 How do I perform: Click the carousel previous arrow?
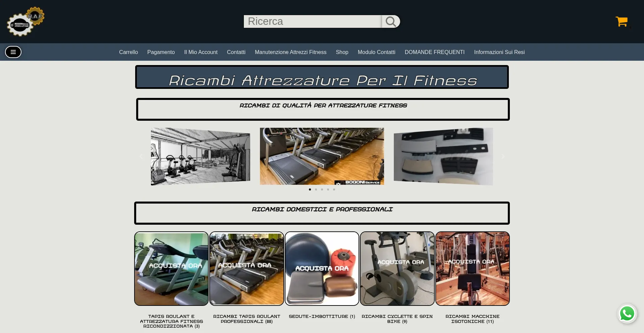point(141,157)
